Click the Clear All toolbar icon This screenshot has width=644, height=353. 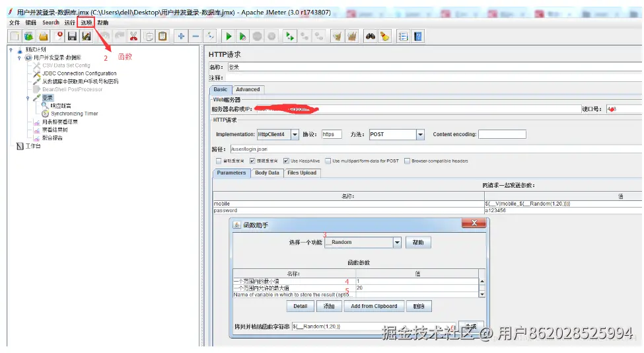(x=352, y=36)
